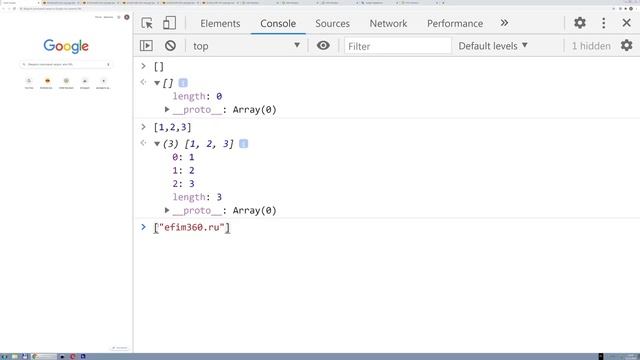Focus the Google search box
This screenshot has width=640, height=360.
pos(65,64)
